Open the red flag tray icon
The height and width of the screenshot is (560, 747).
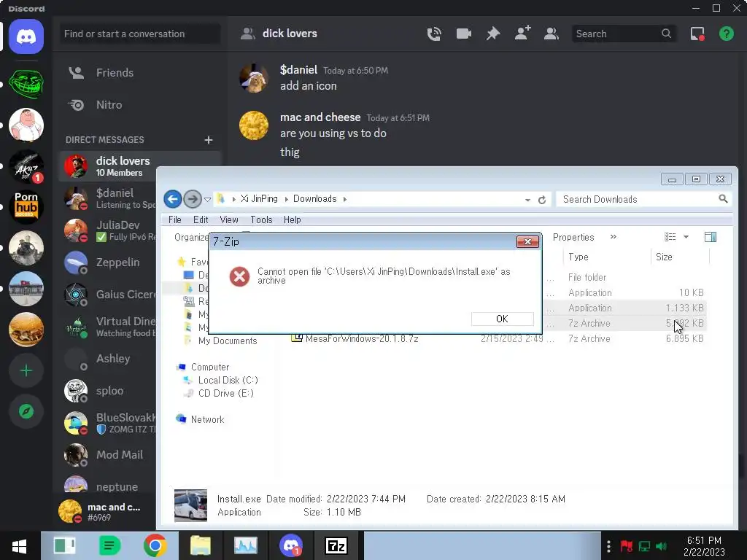tap(626, 546)
